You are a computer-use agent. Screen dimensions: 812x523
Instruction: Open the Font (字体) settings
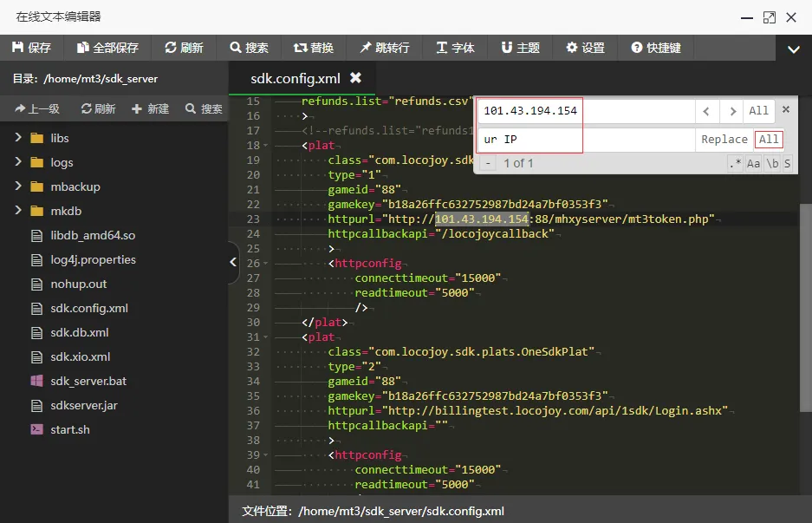click(442, 48)
